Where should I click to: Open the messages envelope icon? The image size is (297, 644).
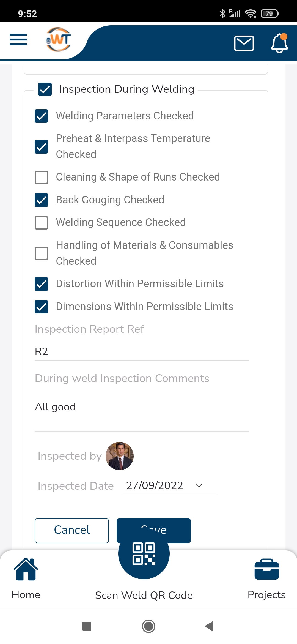[244, 43]
